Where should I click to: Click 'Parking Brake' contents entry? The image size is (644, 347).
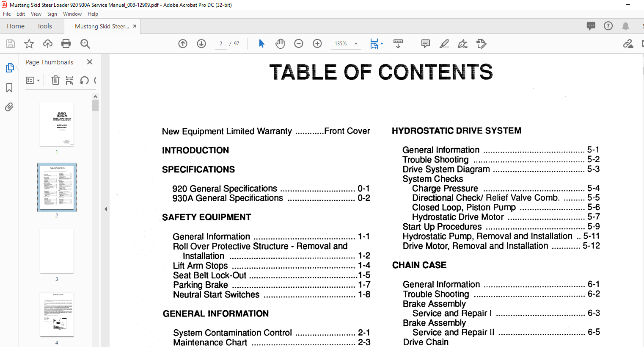[x=271, y=285]
